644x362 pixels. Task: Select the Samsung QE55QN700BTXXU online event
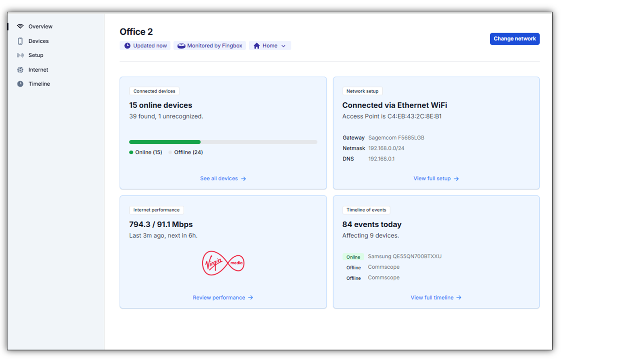(x=404, y=257)
